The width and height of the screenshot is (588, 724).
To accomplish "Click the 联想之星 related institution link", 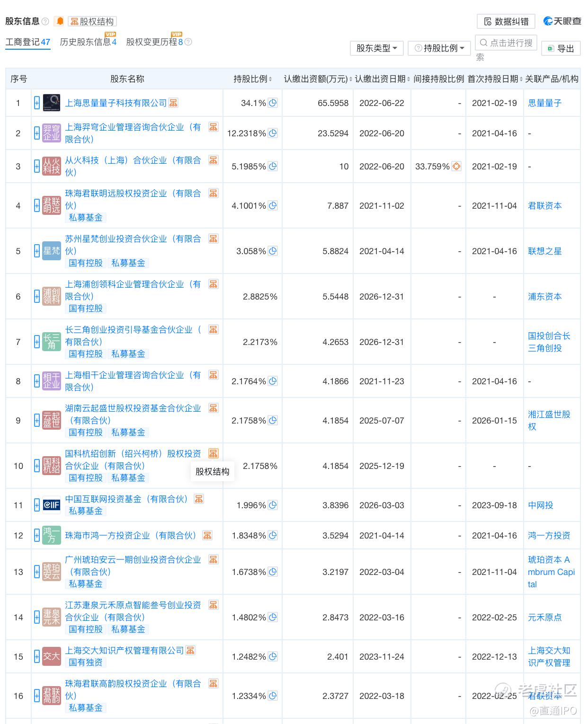I will 545,251.
